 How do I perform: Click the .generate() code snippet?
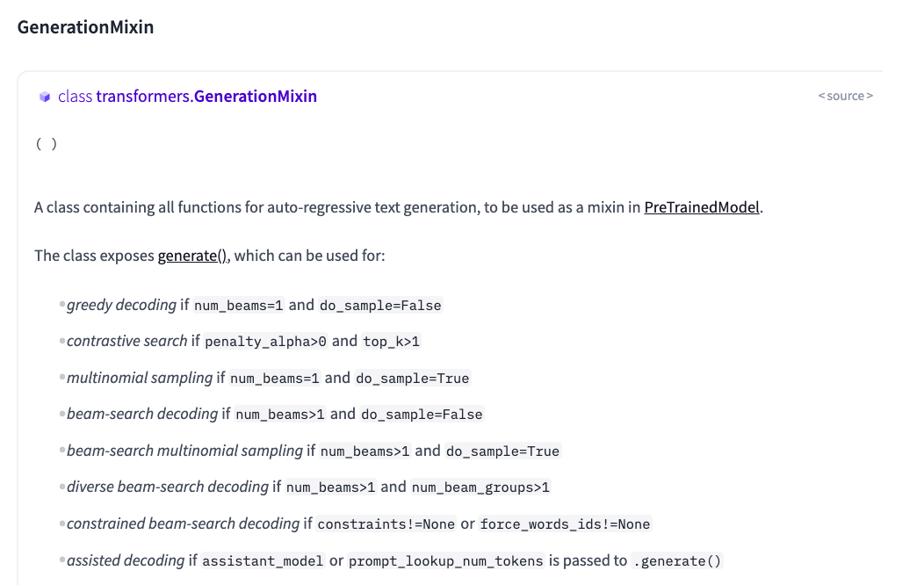(x=677, y=561)
